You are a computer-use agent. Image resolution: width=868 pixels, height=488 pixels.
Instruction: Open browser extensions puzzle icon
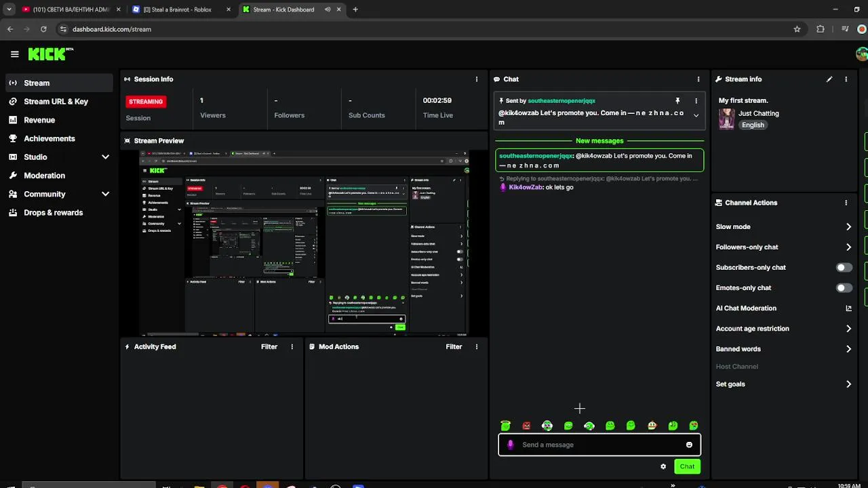(821, 29)
